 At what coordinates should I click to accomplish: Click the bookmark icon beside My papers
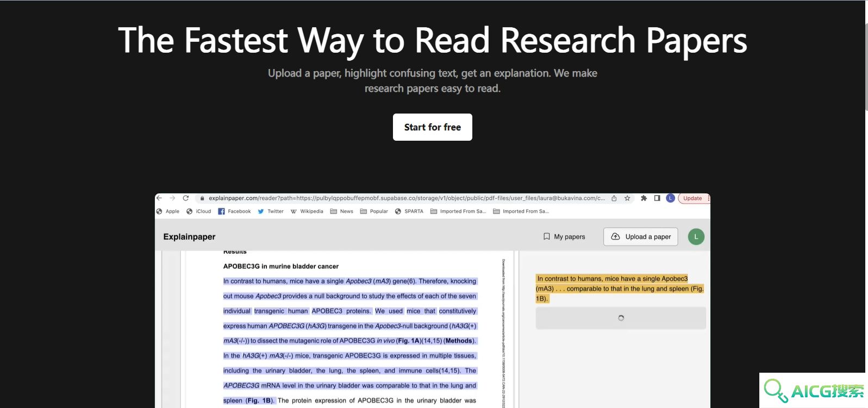547,237
